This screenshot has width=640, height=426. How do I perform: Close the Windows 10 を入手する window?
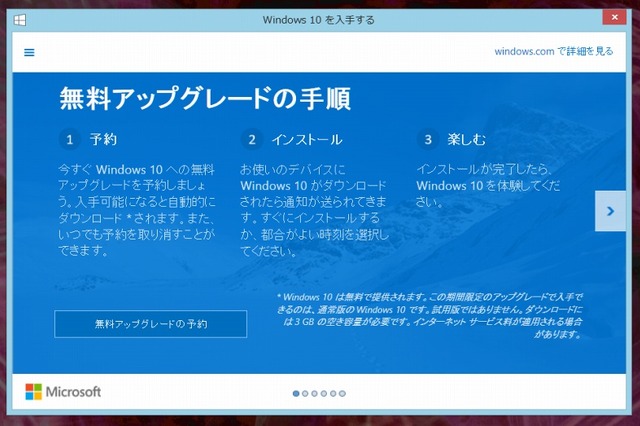[614, 17]
